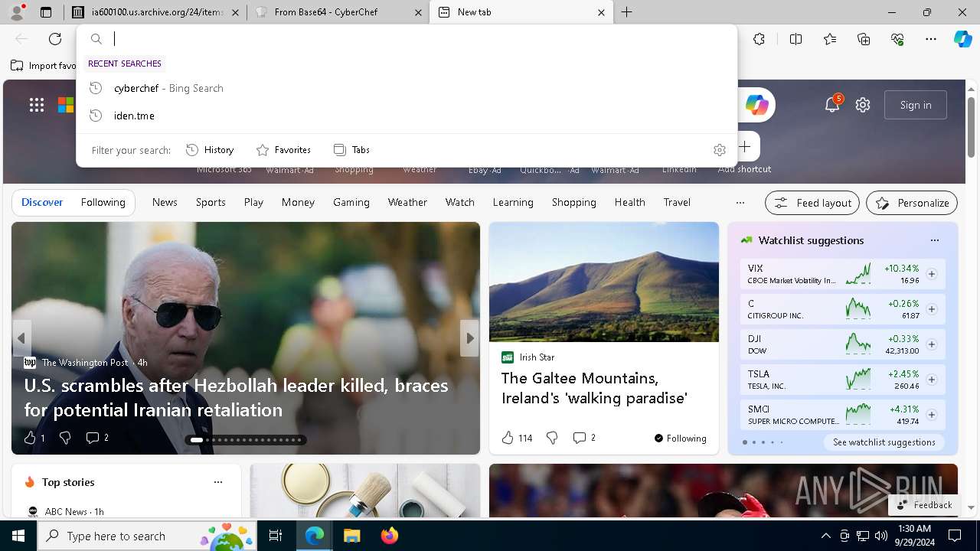
Task: Open the Galtee Mountains headline
Action: tap(594, 388)
